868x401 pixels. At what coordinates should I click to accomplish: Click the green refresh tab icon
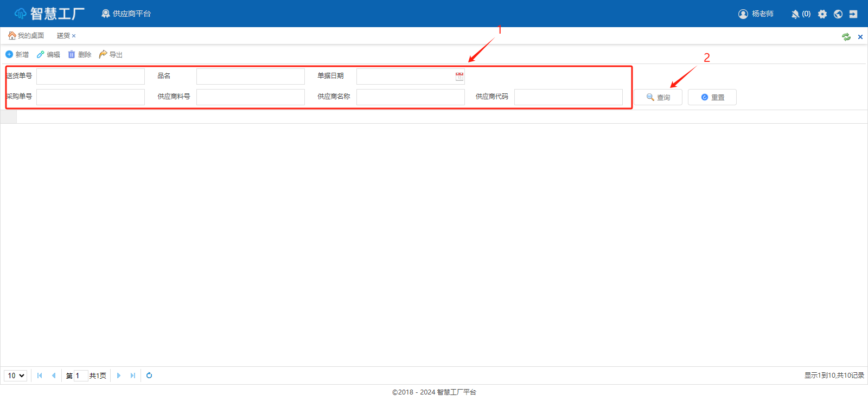coord(846,37)
